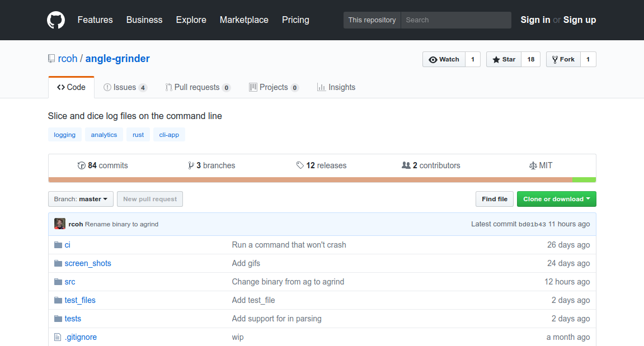Click the fork icon on Fork button
This screenshot has width=644, height=346.
[x=555, y=59]
